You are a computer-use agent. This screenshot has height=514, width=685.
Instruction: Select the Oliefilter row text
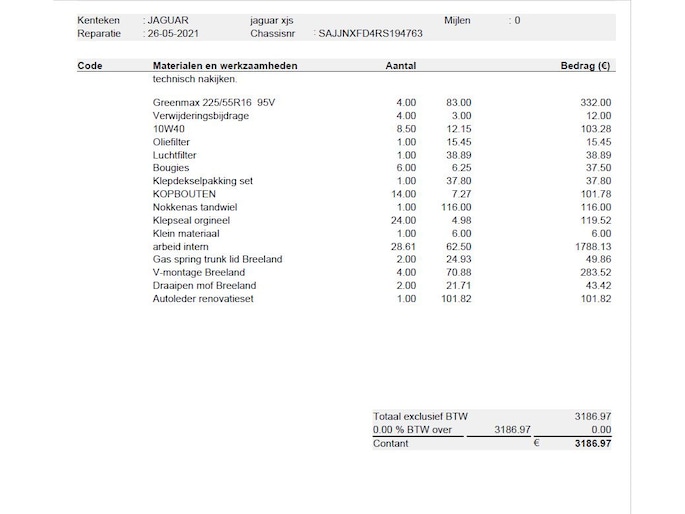(x=171, y=142)
